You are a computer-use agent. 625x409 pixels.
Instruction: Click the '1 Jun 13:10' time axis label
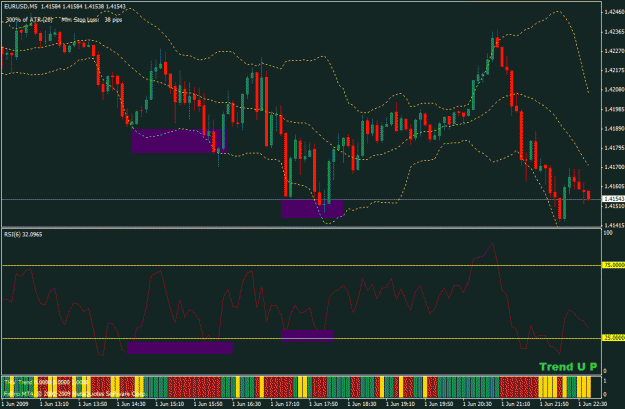pyautogui.click(x=54, y=404)
